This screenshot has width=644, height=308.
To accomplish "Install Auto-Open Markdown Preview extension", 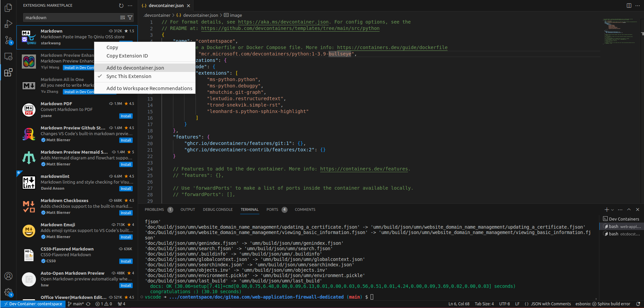I will (126, 285).
